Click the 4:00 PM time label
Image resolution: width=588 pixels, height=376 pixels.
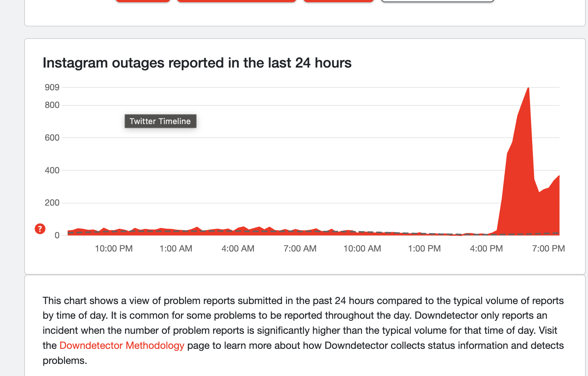[486, 249]
